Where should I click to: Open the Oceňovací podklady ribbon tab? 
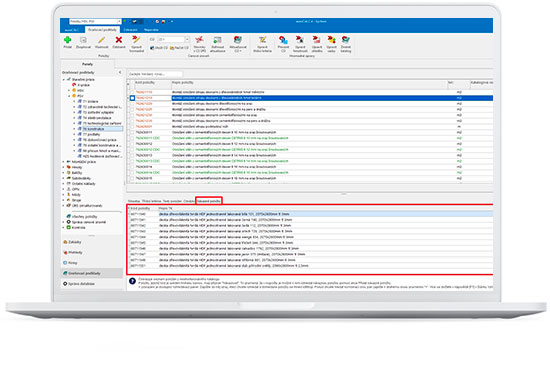point(102,30)
